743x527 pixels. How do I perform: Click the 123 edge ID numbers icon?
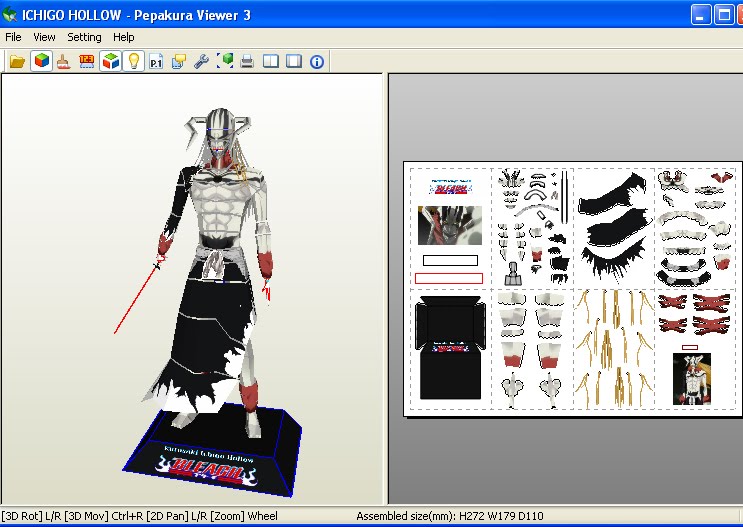pos(87,61)
